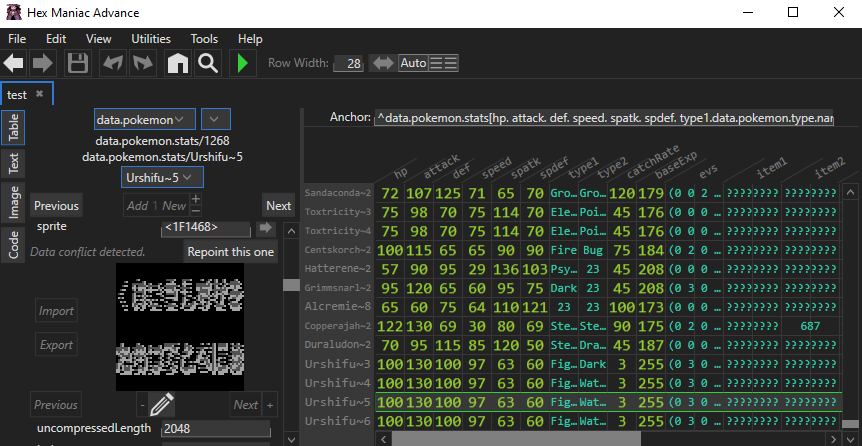The image size is (862, 446).
Task: Click the Repoint this one button
Action: tap(230, 252)
